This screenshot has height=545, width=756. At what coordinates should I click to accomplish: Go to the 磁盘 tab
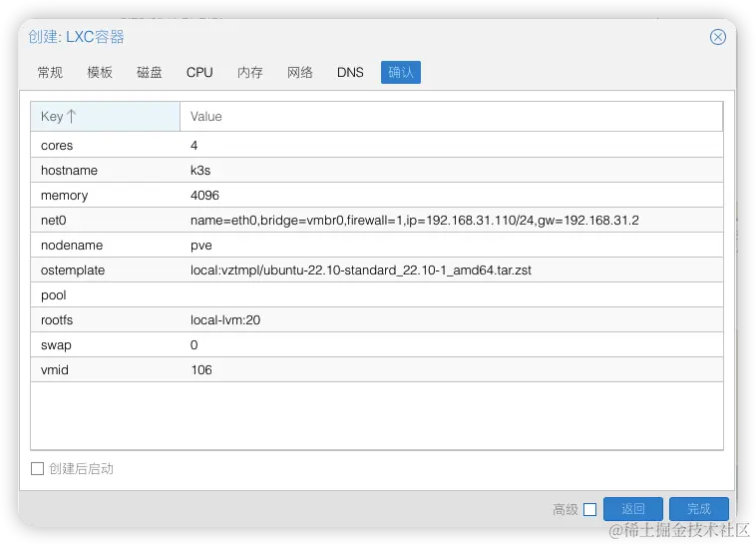tap(150, 73)
